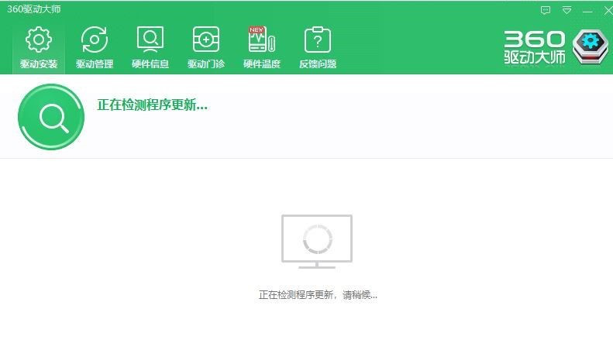Viewport: 613px width, 364px height.
Task: Minimize the 360驱动大师 window
Action: click(587, 10)
